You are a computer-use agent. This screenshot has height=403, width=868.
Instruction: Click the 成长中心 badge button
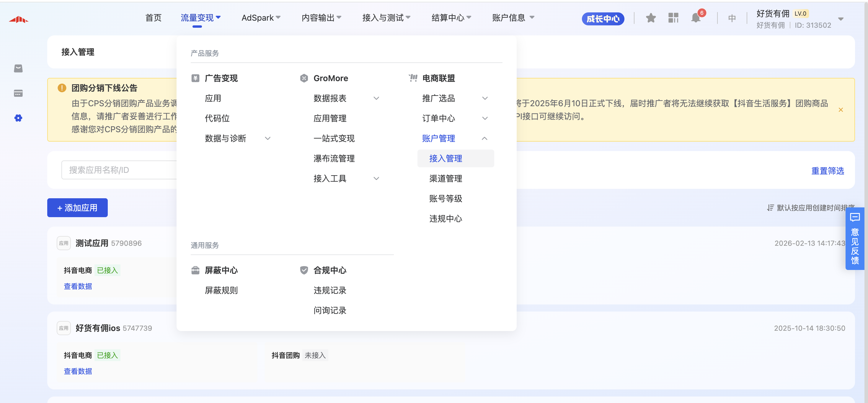603,19
